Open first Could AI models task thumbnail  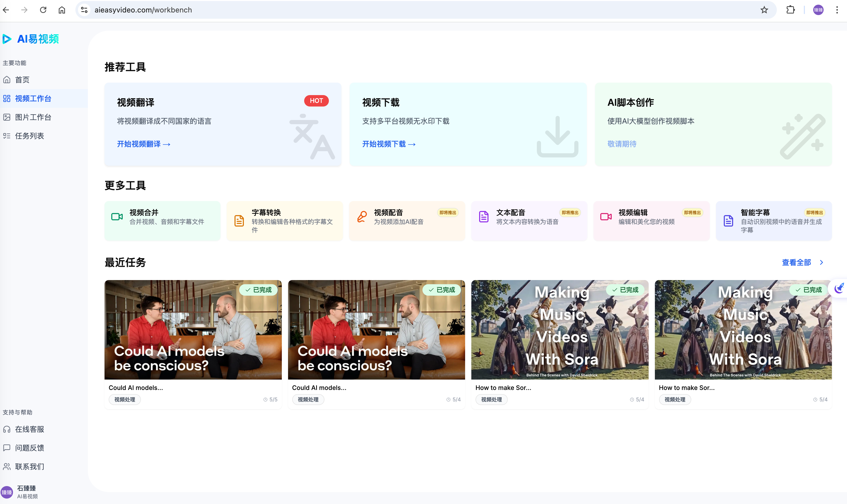pyautogui.click(x=193, y=329)
